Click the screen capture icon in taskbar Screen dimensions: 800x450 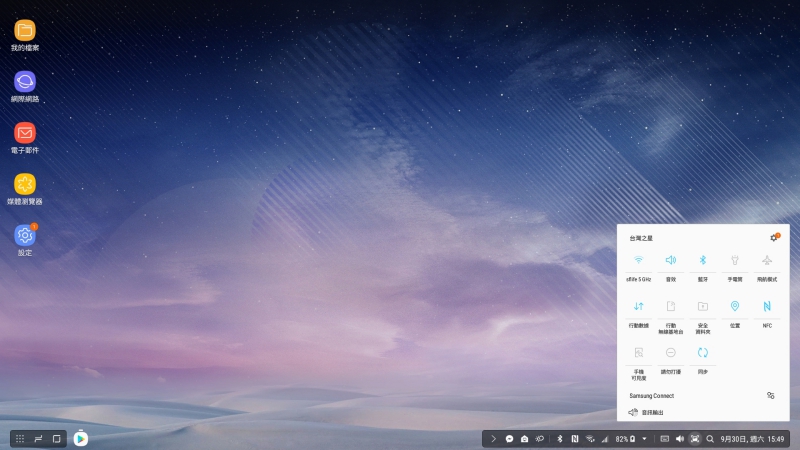point(695,439)
